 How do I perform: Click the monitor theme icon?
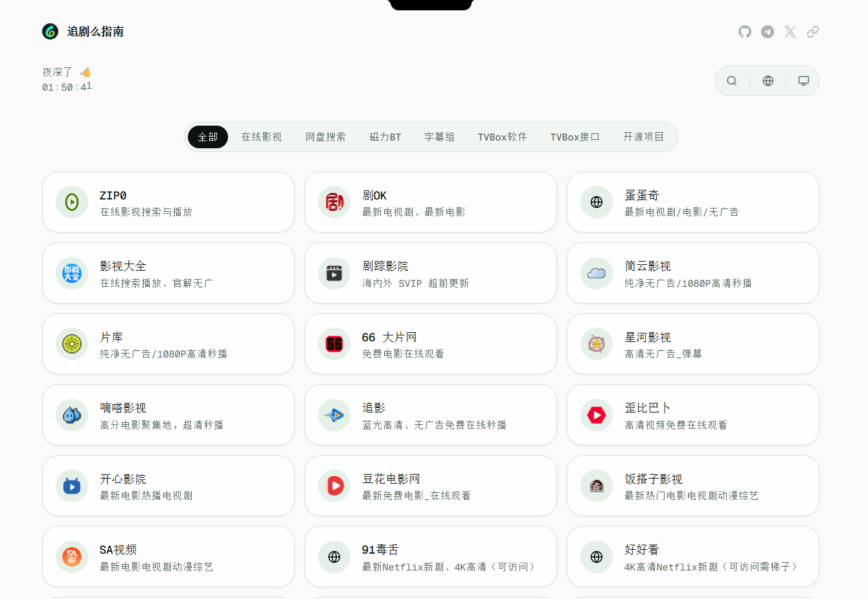point(804,81)
